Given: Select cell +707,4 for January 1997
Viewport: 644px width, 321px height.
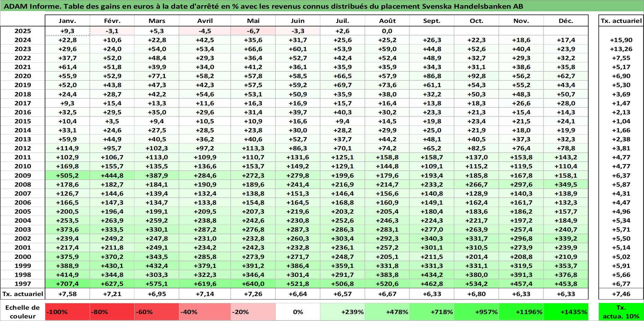Looking at the screenshot, I should 67,284.
